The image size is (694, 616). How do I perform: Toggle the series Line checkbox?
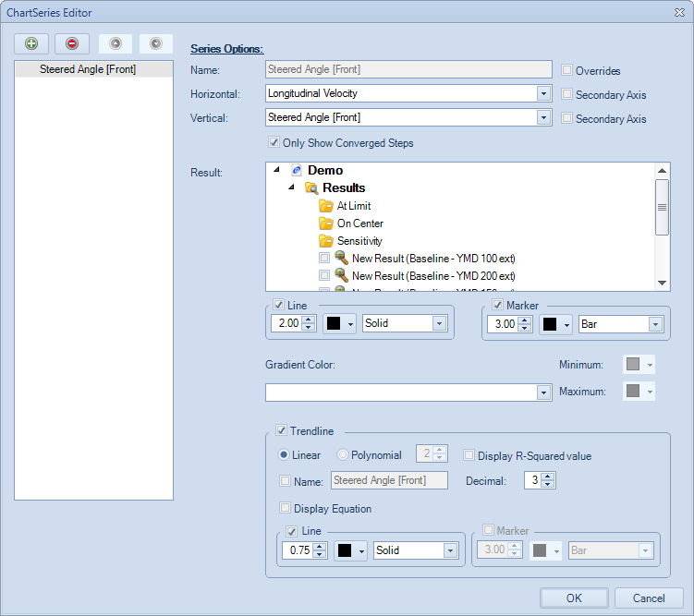(x=278, y=305)
